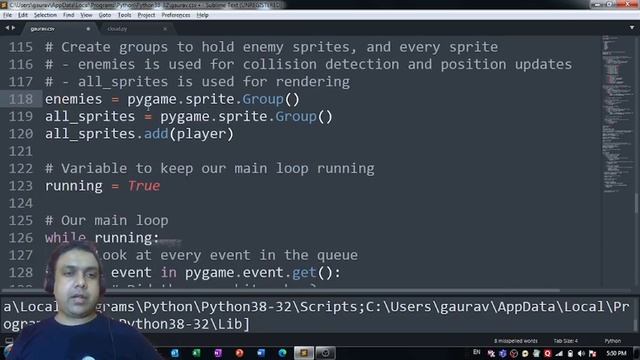Screen dimensions: 640x360
Task: Open PowerPoint from the taskbar
Action: [x=240, y=353]
